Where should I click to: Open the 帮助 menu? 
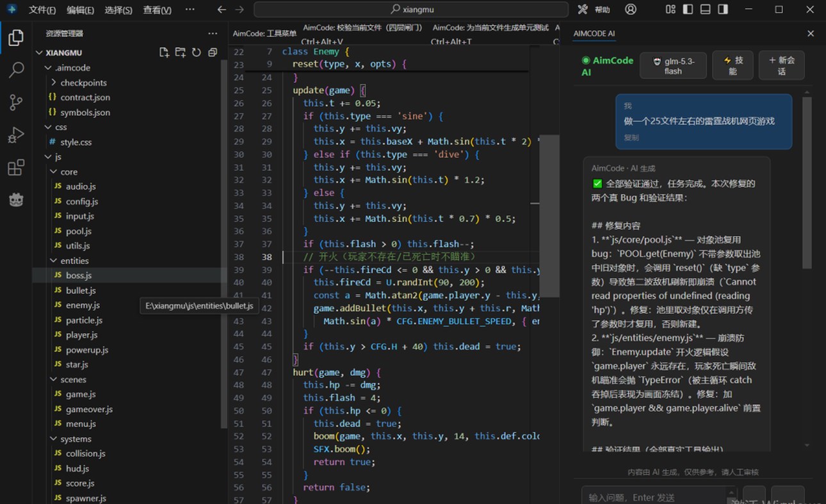[602, 10]
